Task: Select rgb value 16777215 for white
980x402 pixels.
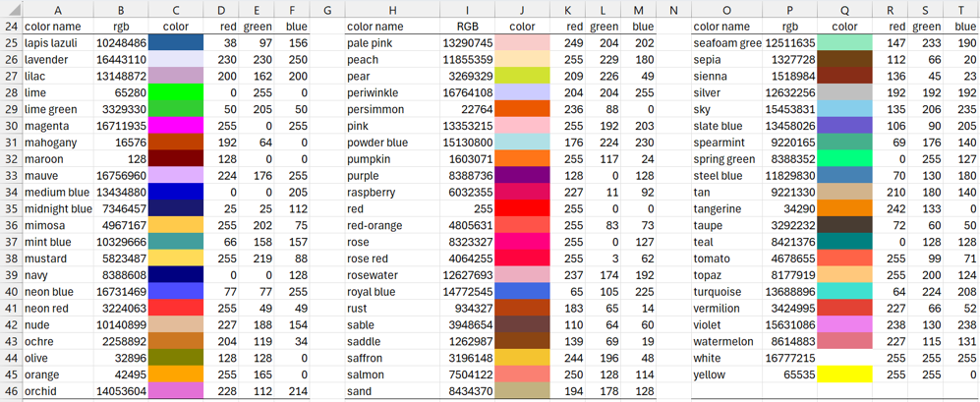Action: [789, 358]
